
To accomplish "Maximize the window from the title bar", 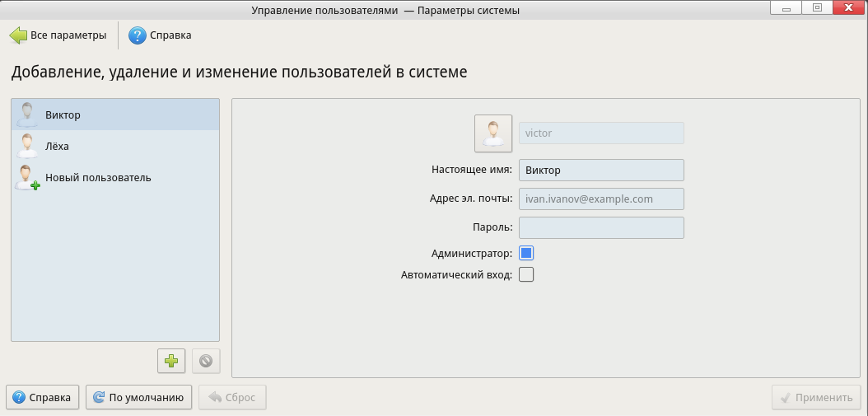I will coord(818,8).
